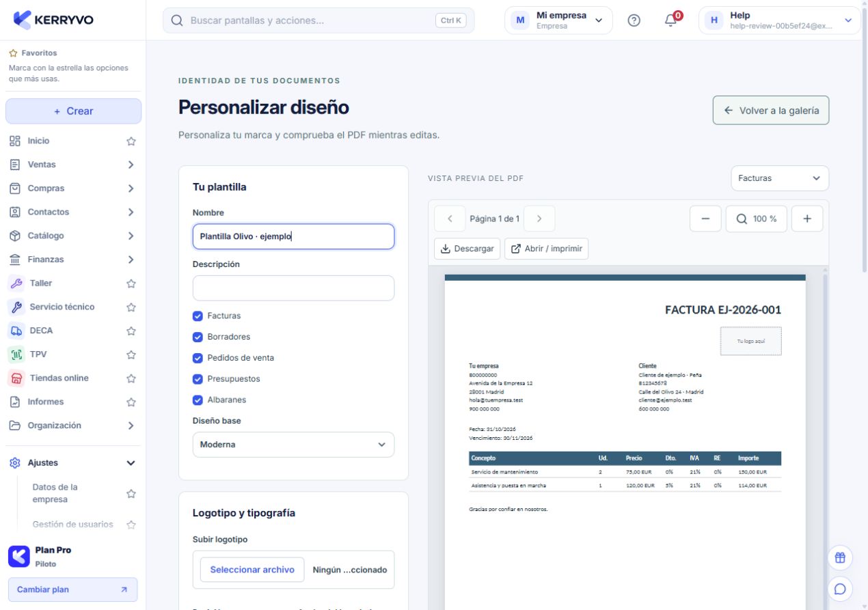The width and height of the screenshot is (868, 610).
Task: Go to previous PDF page arrow
Action: coord(450,219)
